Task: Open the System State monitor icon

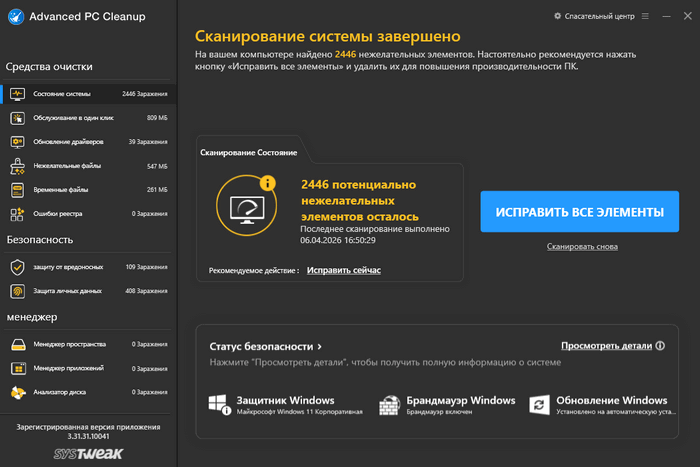Action: pos(17,94)
